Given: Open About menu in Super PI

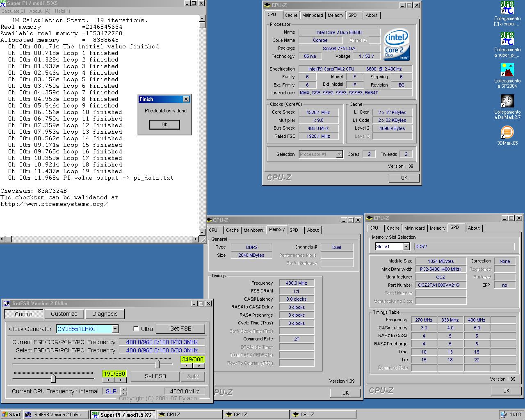Looking at the screenshot, I should point(40,11).
